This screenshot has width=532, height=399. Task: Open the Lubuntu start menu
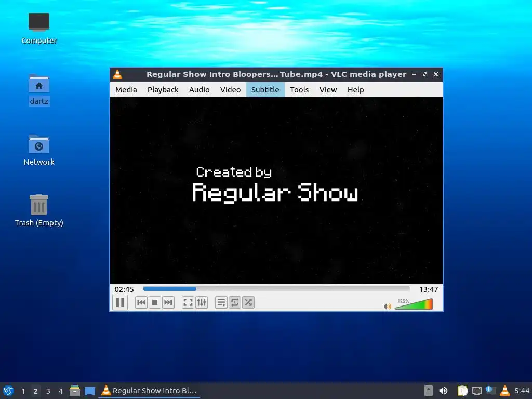(8, 391)
